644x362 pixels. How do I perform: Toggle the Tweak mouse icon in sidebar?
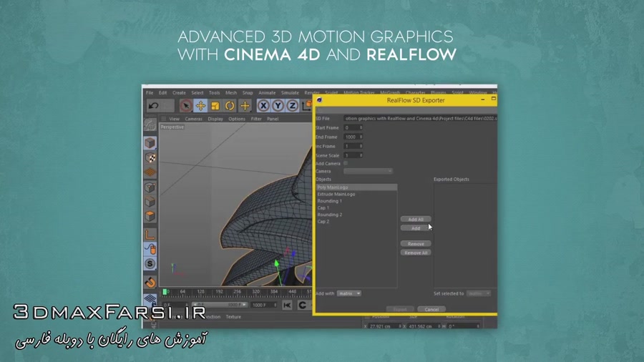(x=150, y=249)
